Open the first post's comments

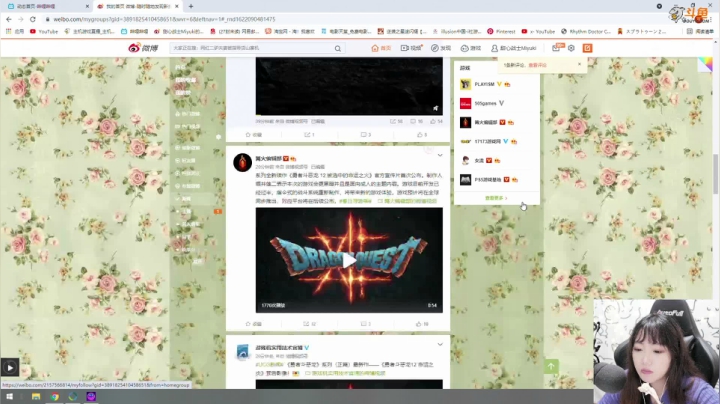(x=366, y=135)
